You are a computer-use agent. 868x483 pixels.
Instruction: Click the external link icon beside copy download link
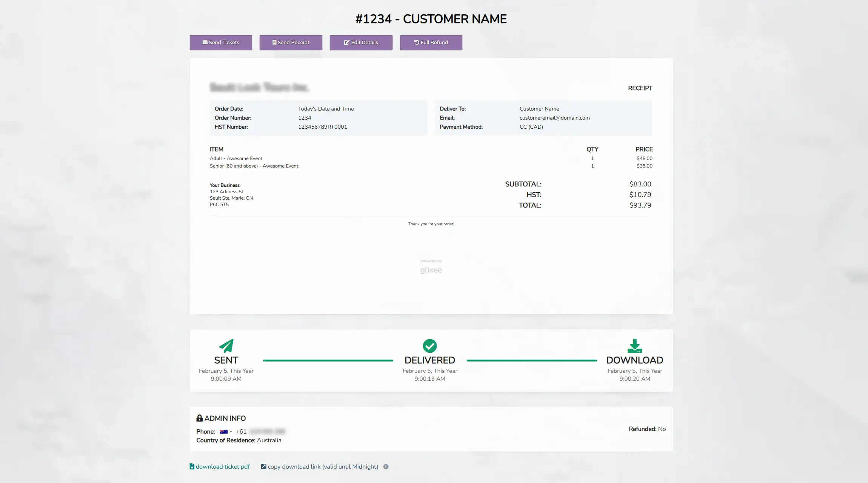263,466
